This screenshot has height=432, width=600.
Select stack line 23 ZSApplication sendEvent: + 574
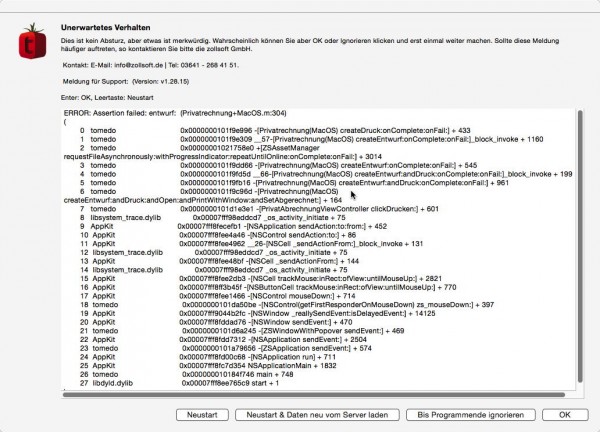click(225, 349)
